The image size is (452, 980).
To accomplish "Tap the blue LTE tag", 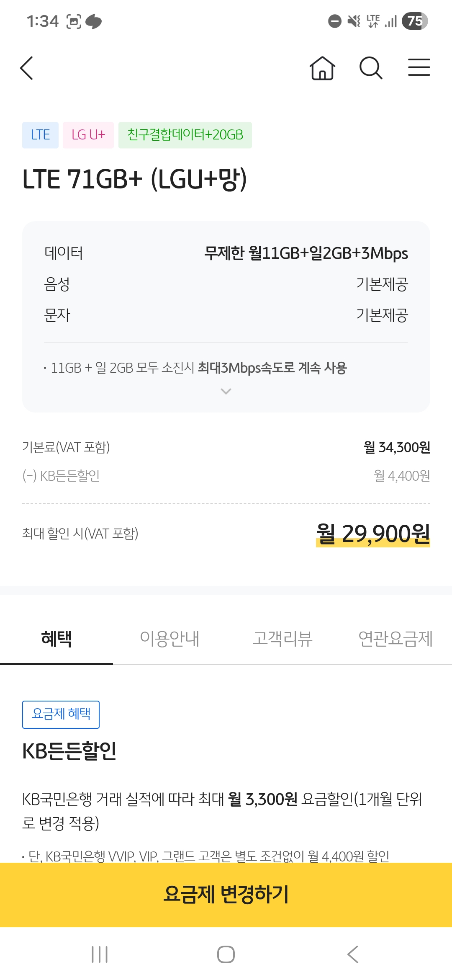I will [40, 135].
